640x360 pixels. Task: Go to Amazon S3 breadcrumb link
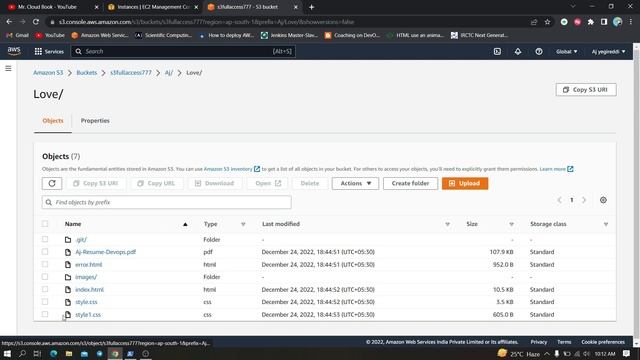click(x=48, y=73)
